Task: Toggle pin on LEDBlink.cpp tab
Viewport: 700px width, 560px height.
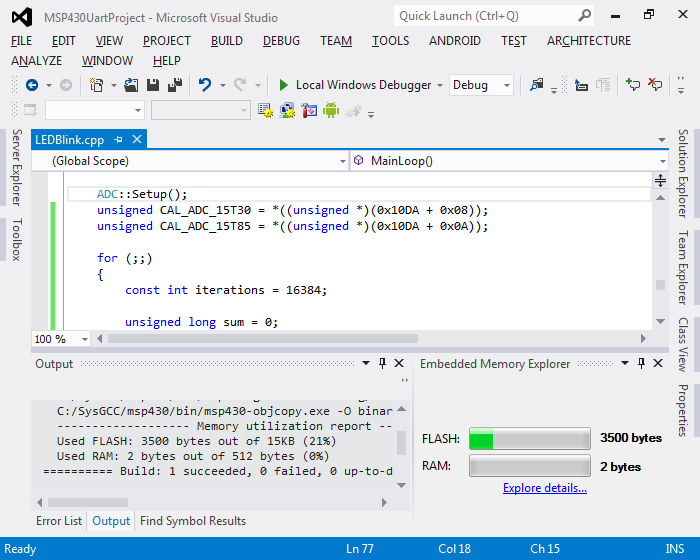Action: point(118,140)
